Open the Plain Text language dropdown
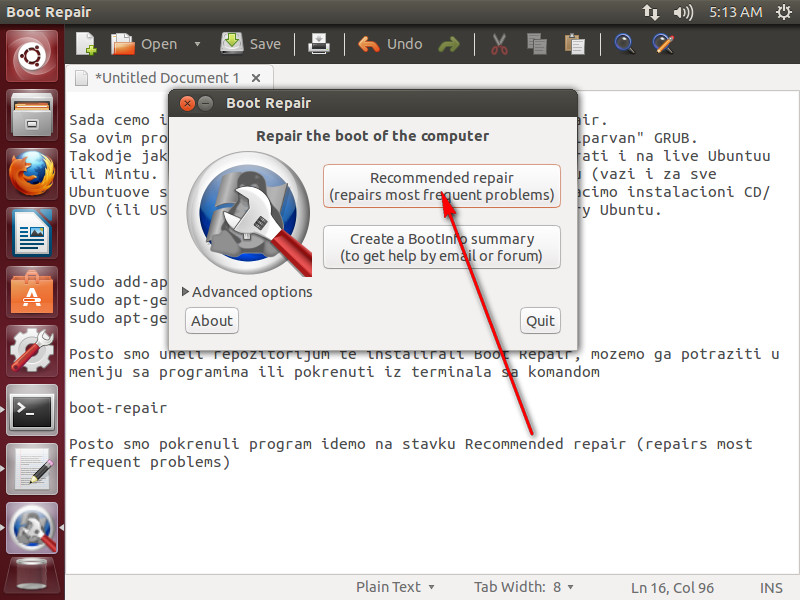This screenshot has width=800, height=600. (395, 587)
